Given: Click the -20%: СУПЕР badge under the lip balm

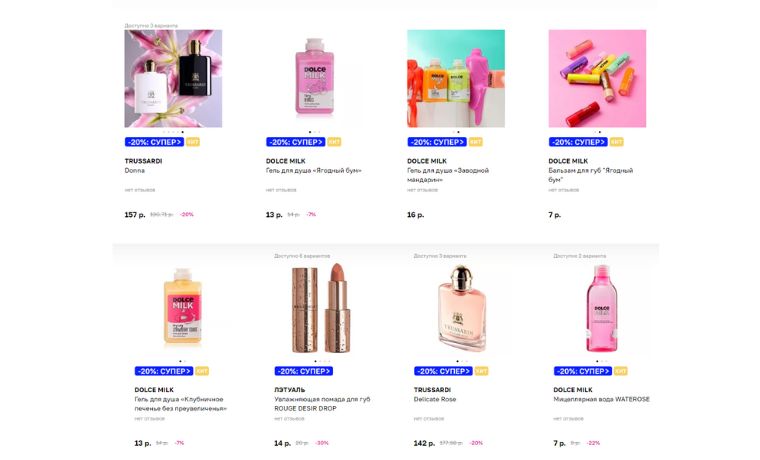Looking at the screenshot, I should (578, 142).
